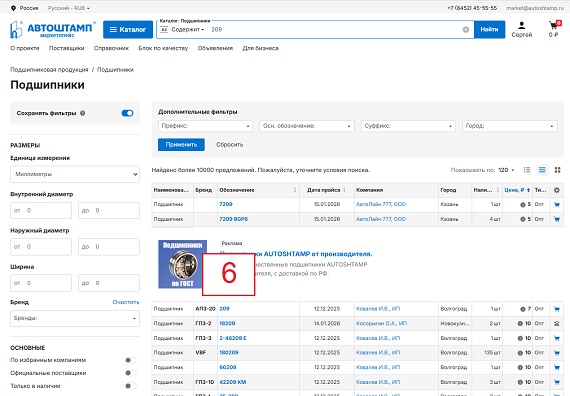Go to Подшипниковая продукция breadcrumb

(x=49, y=69)
